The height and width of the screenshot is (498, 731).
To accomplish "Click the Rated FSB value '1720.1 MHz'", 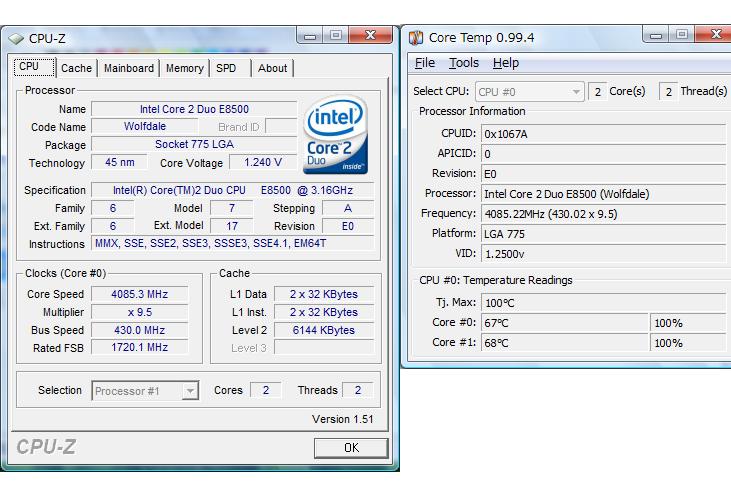I will pyautogui.click(x=139, y=347).
